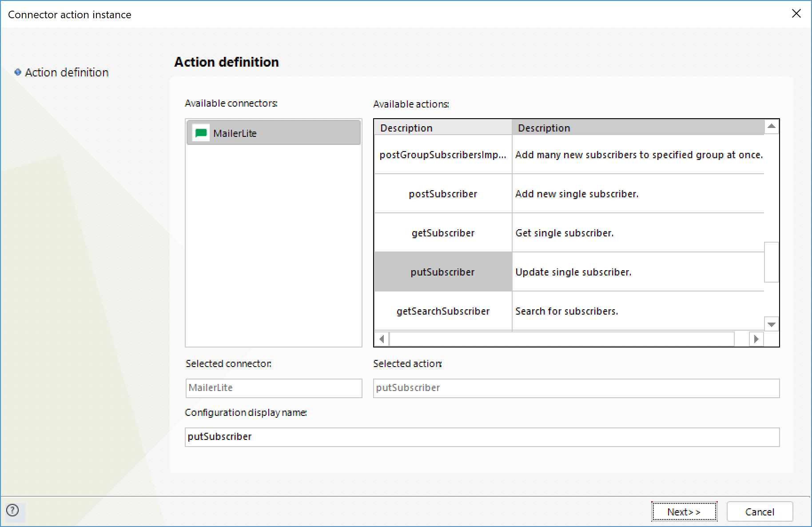Click the second Description column header
The height and width of the screenshot is (527, 812).
(638, 128)
